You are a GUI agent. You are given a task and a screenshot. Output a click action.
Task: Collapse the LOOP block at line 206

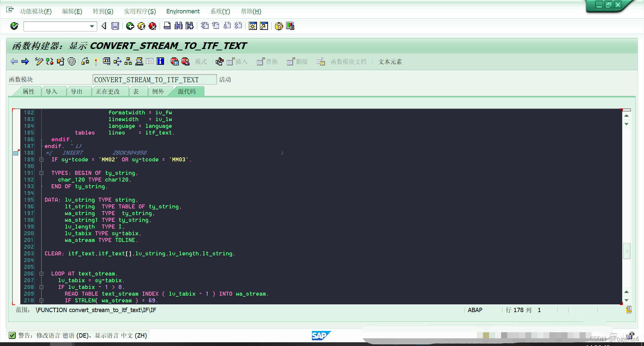coord(42,274)
